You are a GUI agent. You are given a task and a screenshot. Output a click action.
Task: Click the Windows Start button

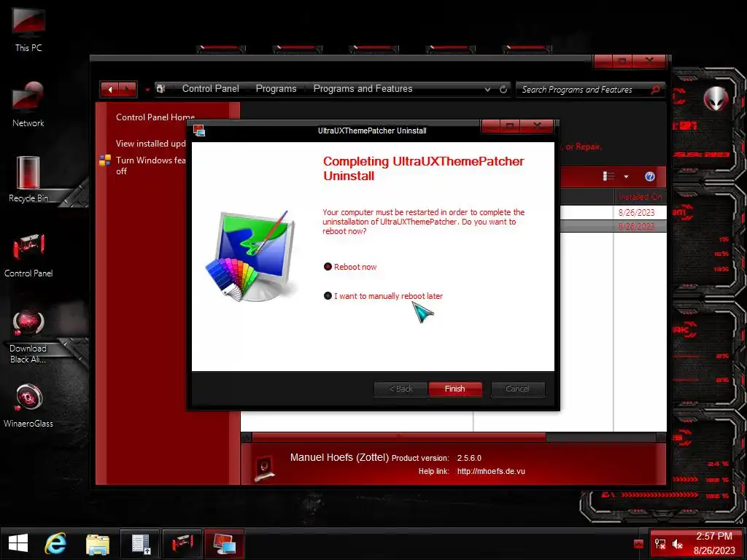18,543
